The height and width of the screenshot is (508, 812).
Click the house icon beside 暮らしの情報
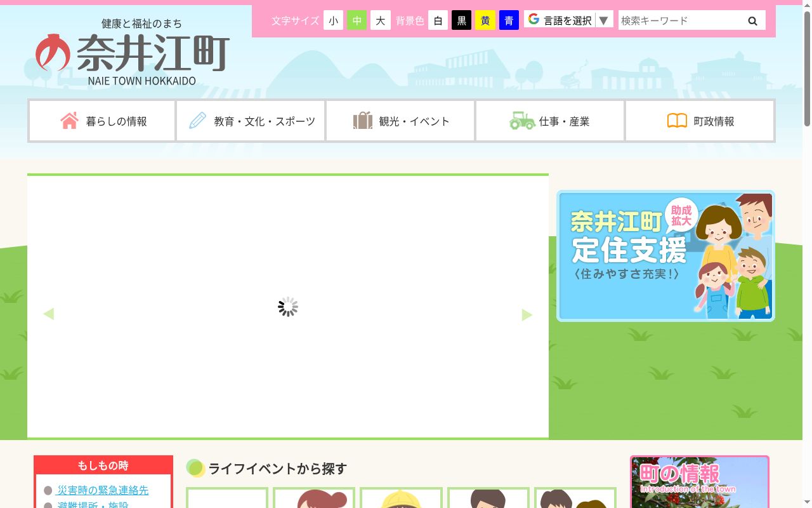coord(70,121)
